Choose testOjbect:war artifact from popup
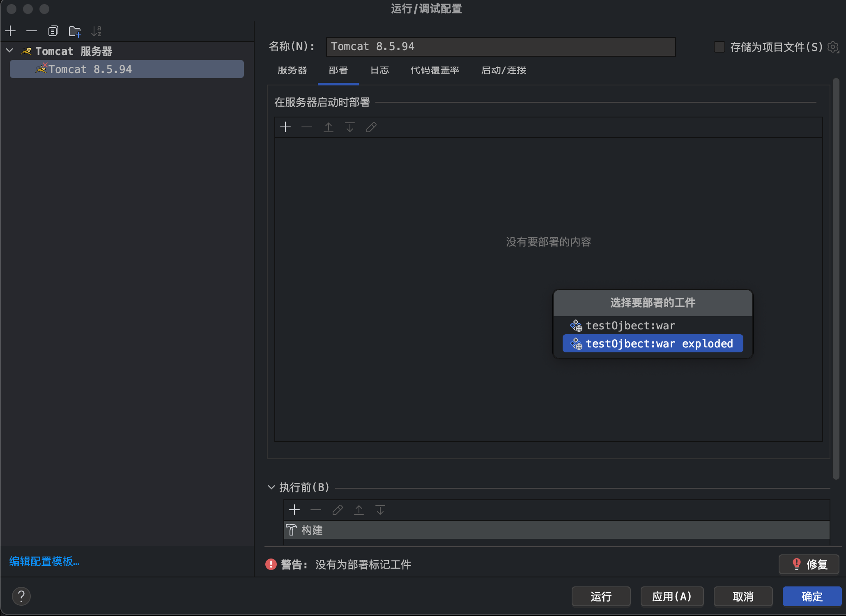The width and height of the screenshot is (846, 616). click(653, 326)
